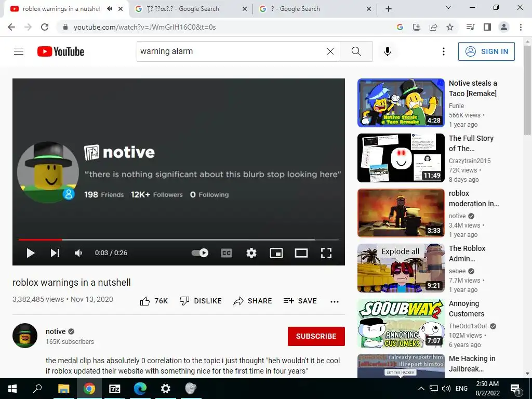This screenshot has height=399, width=532.
Task: Open the notive channel name link
Action: point(56,331)
